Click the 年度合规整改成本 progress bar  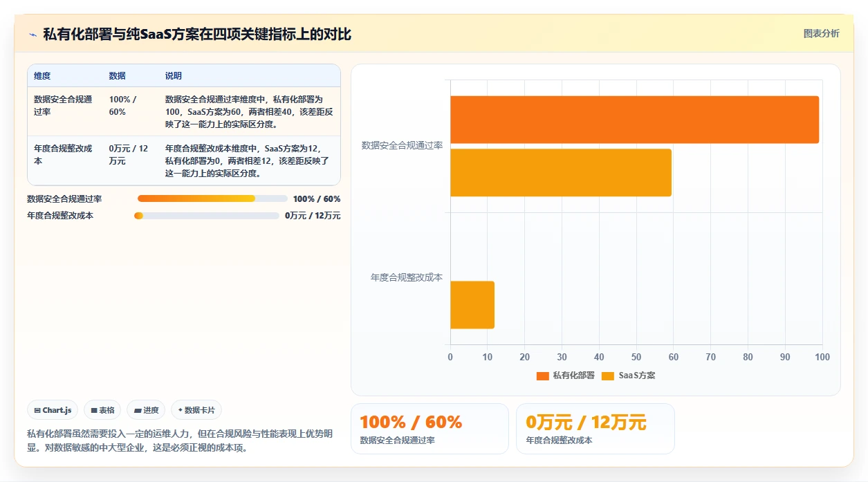coord(207,216)
